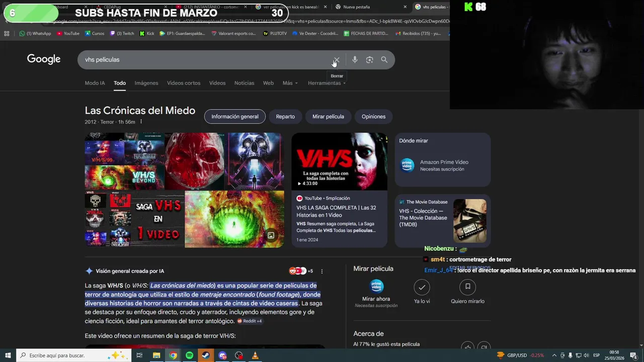The image size is (644, 362).
Task: Open the Cursos bookmark
Action: pyautogui.click(x=95, y=34)
